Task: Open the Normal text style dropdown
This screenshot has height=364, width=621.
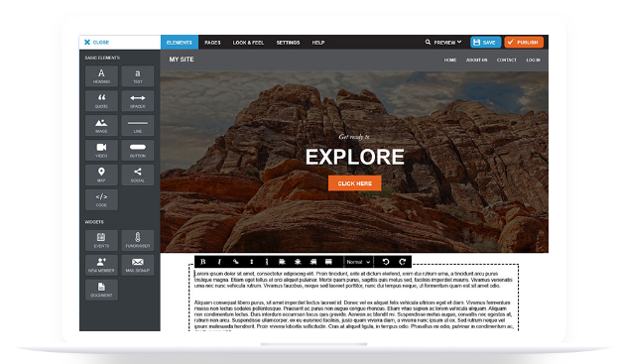Action: (x=358, y=262)
